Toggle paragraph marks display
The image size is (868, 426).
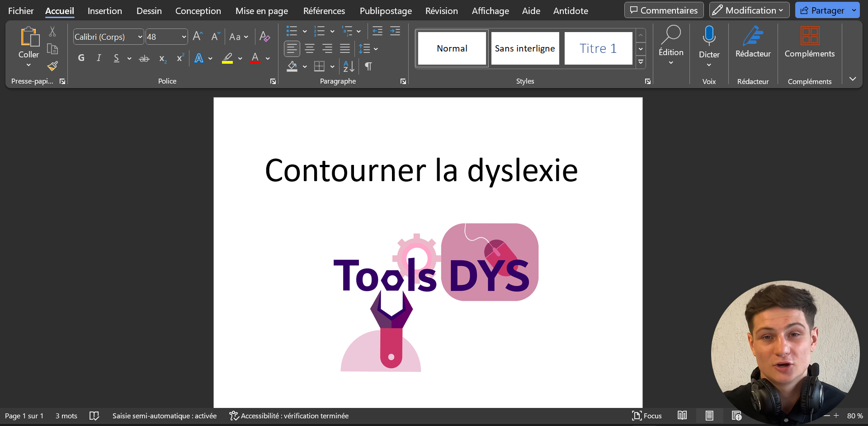click(x=368, y=66)
